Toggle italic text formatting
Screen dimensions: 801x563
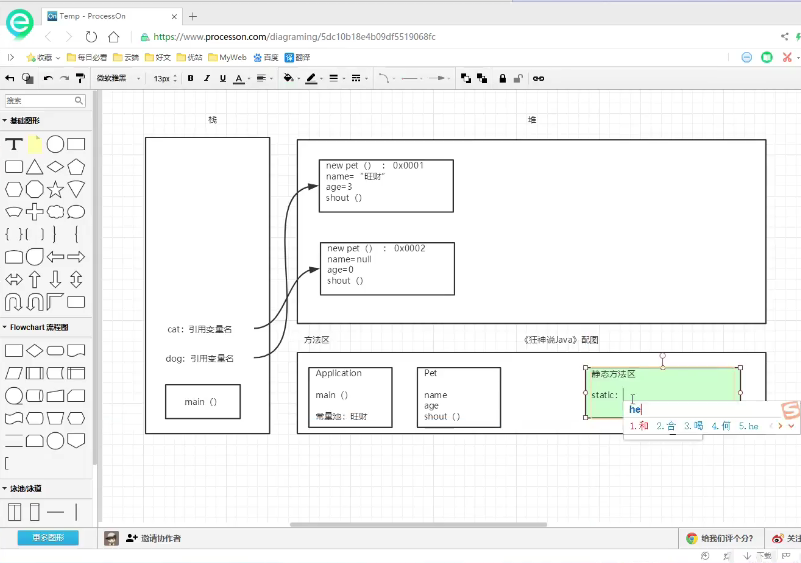[x=206, y=78]
